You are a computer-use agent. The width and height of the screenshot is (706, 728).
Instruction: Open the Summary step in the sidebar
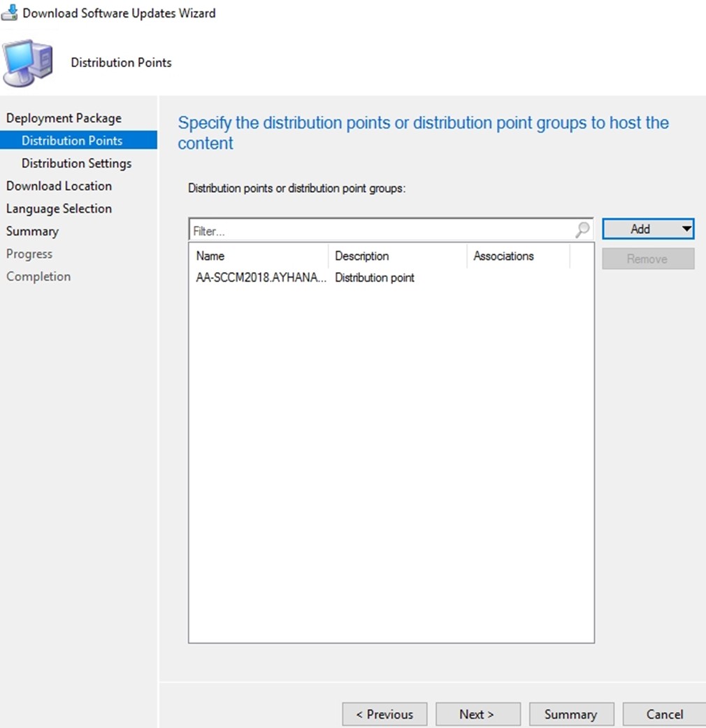point(32,231)
